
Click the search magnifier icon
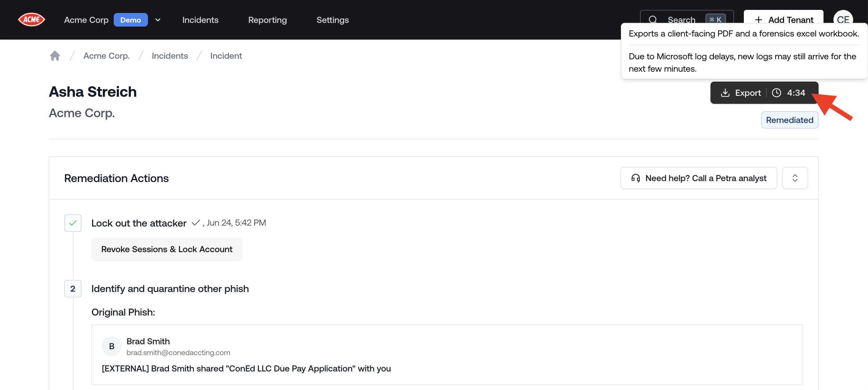[653, 20]
